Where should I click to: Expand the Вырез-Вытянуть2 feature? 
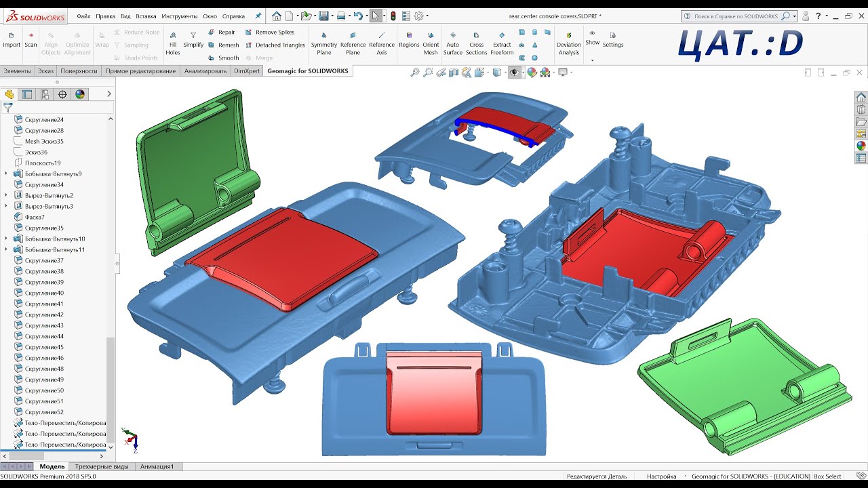pyautogui.click(x=6, y=195)
